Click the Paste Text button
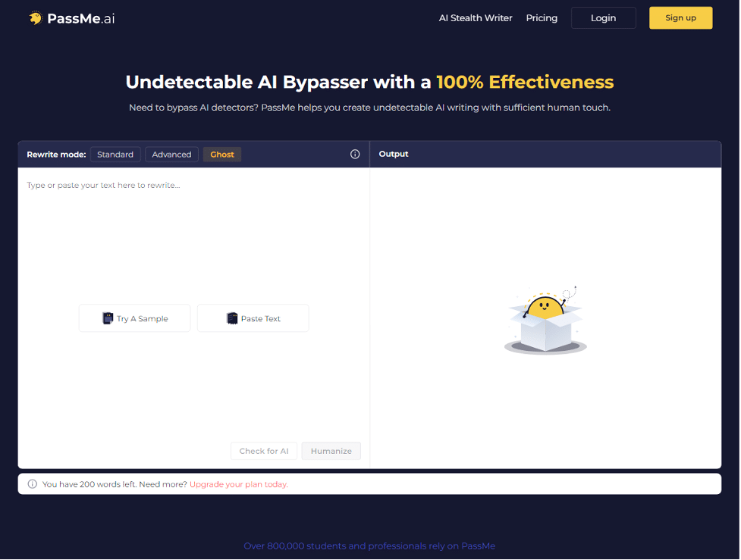Viewport: 741px width, 560px height. [x=253, y=318]
